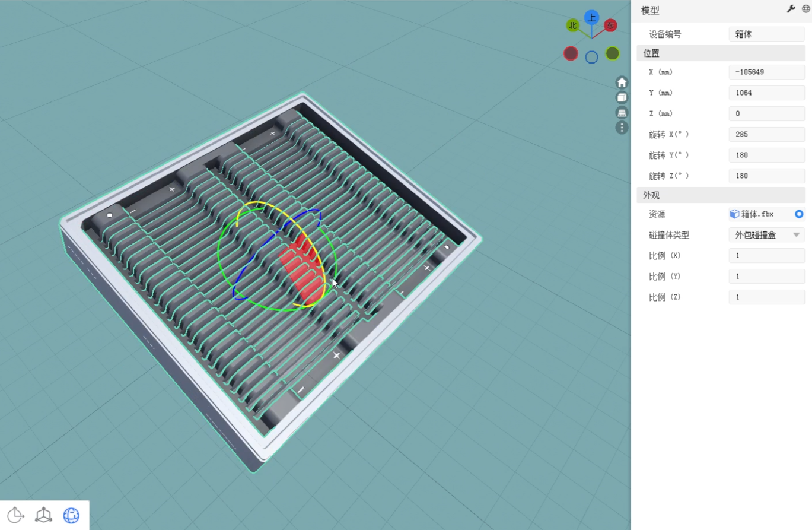Click the 资源 label
The height and width of the screenshot is (530, 812).
(x=657, y=214)
